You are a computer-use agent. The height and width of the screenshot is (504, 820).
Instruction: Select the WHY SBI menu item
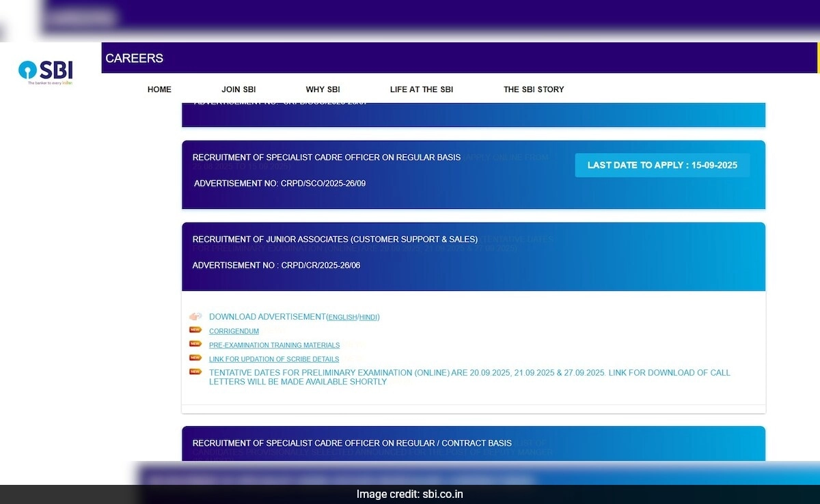(x=323, y=89)
